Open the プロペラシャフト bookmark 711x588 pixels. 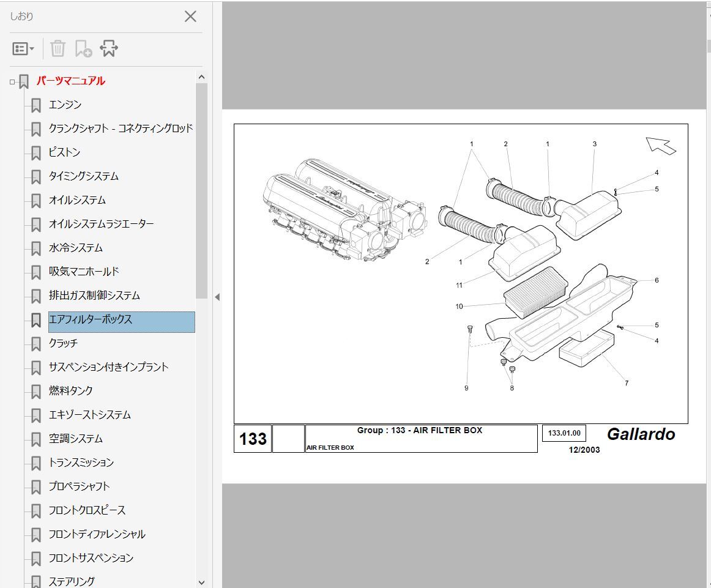80,486
